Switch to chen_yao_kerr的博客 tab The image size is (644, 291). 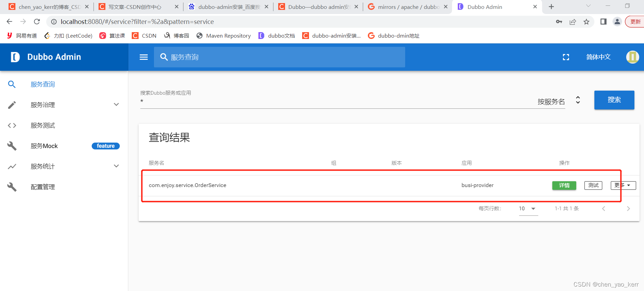point(49,7)
